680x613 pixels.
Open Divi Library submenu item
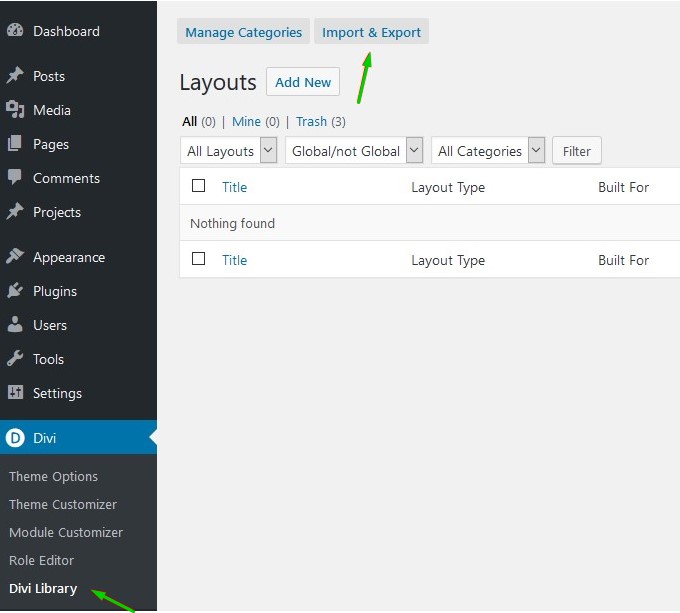[x=43, y=588]
